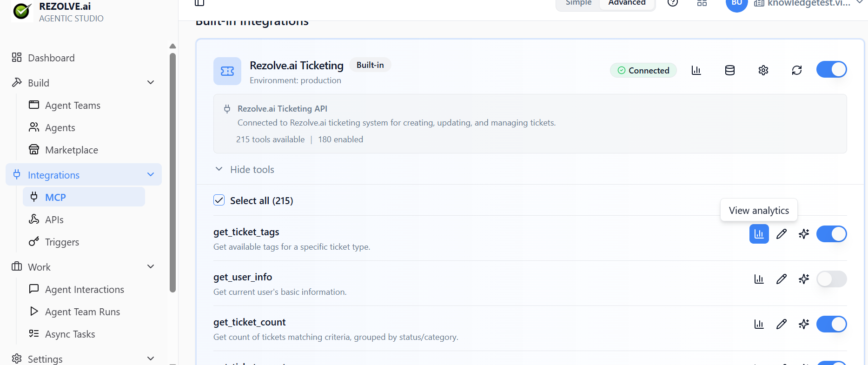
Task: Disable the Rezolve.ai Ticketing integration toggle
Action: 832,70
